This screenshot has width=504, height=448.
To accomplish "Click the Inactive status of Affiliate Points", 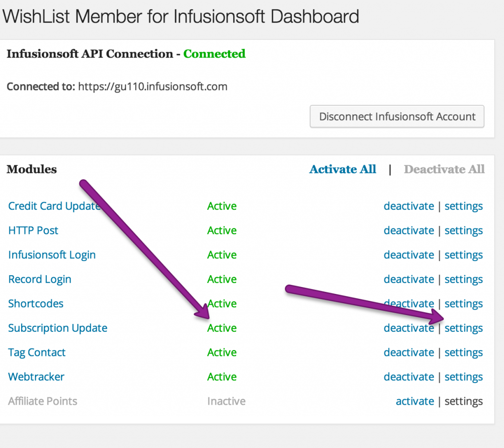I will point(226,401).
